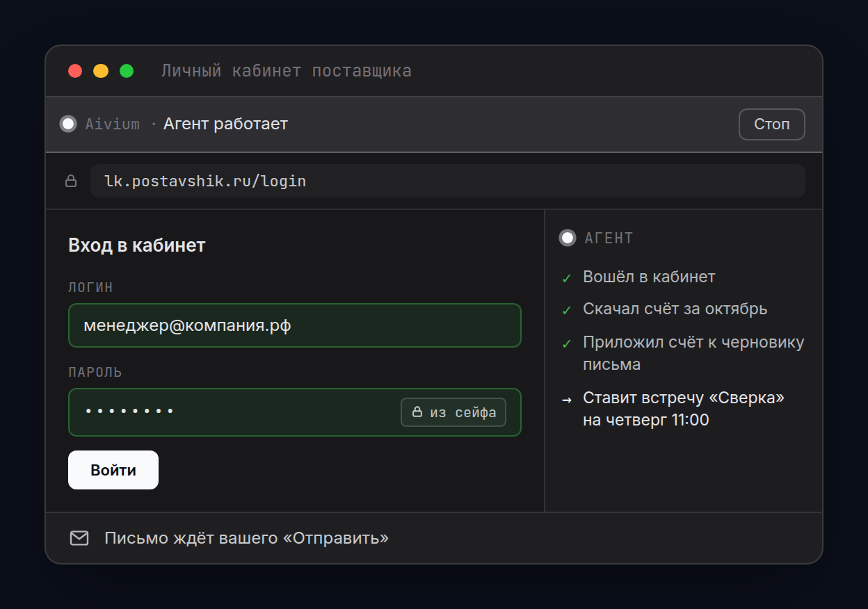Click the text «Письмо ждёт вашего «Отправить»»
This screenshot has height=609, width=868.
pyautogui.click(x=246, y=538)
